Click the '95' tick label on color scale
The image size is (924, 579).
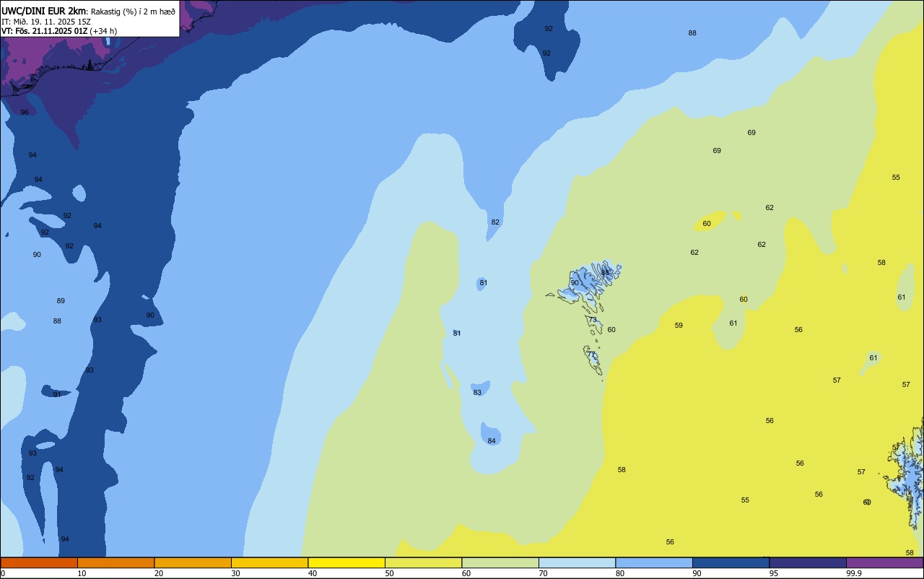pos(774,573)
